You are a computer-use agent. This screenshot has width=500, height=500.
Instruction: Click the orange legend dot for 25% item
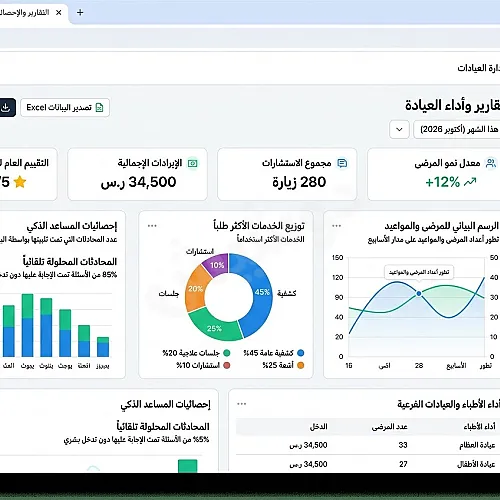(300, 365)
